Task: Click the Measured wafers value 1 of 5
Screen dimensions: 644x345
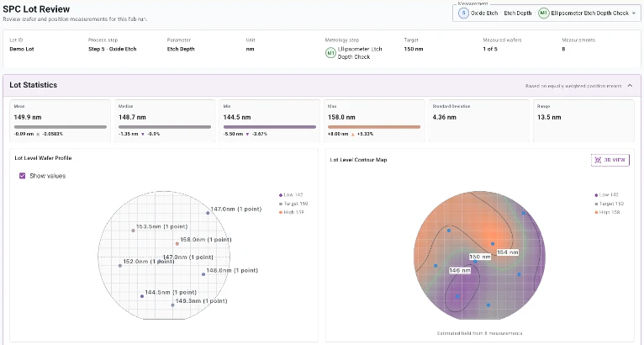Action: coord(490,49)
